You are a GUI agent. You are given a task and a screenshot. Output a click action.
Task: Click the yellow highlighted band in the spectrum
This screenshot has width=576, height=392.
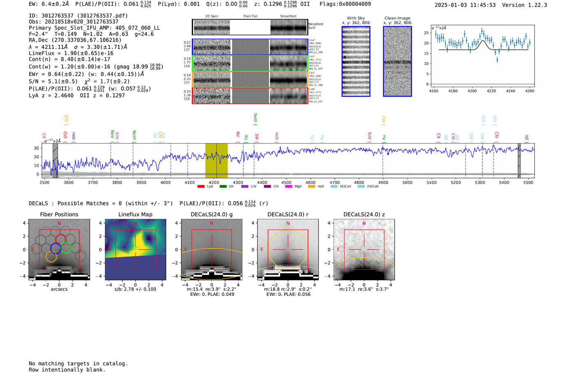(216, 160)
